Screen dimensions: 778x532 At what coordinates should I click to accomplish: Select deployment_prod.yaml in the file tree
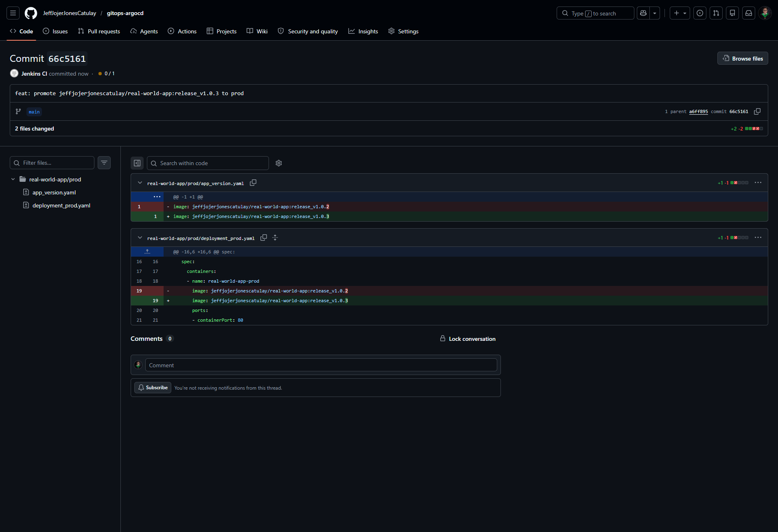pos(61,205)
